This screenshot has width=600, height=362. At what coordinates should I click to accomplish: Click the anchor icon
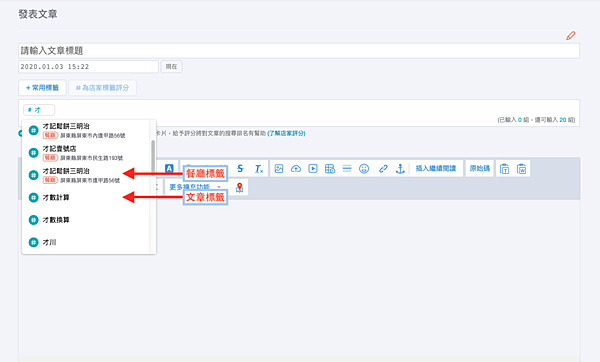(x=400, y=168)
